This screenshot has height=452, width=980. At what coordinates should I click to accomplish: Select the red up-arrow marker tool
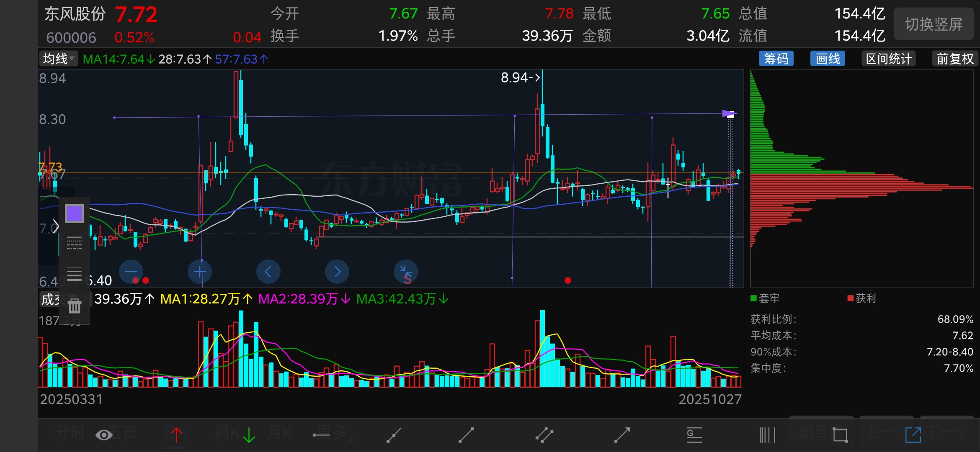click(176, 435)
